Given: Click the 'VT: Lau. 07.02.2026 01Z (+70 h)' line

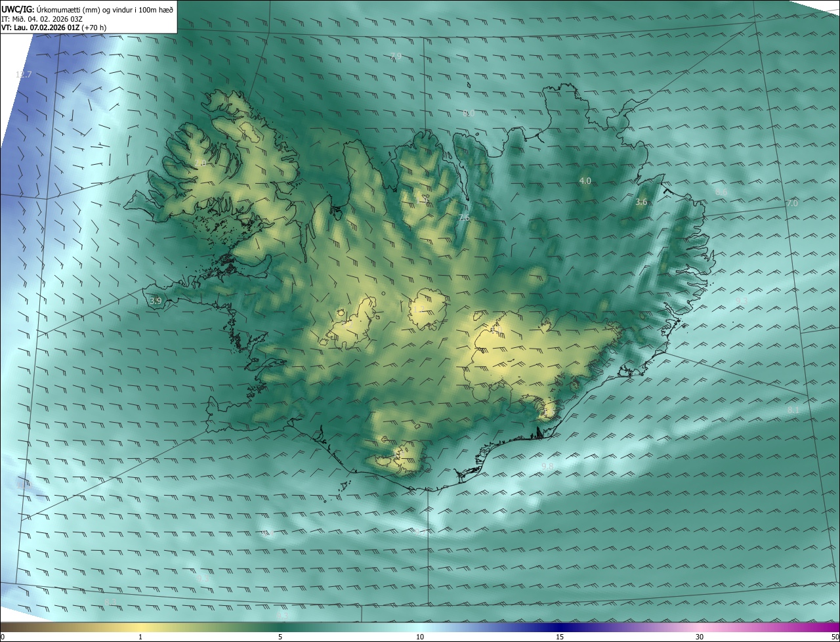Looking at the screenshot, I should coord(54,28).
